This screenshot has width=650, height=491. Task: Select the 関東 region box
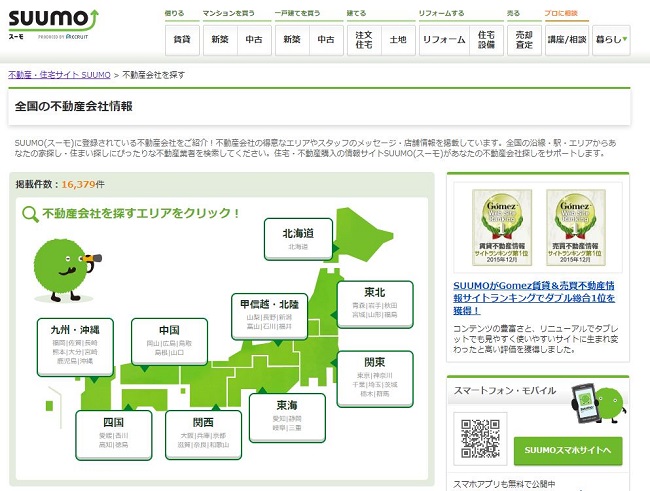375,379
